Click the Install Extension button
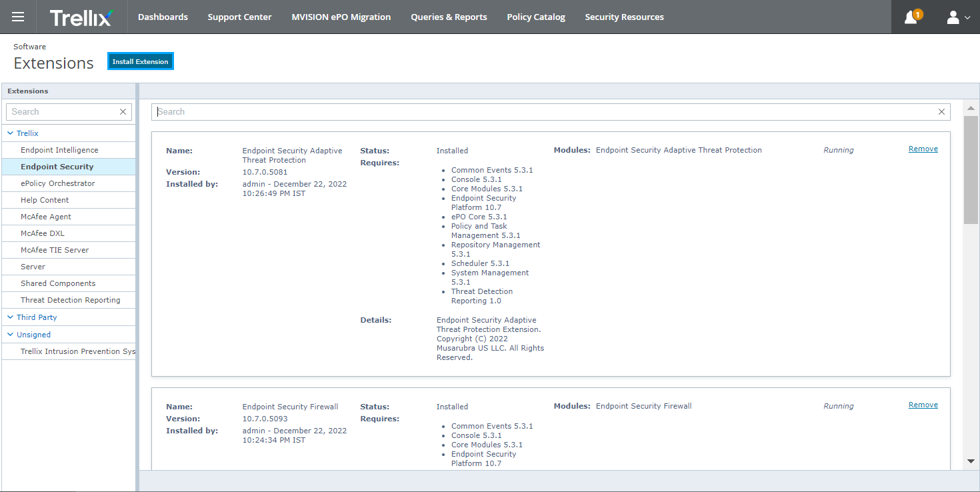Screen dimensions: 980x492 click(141, 61)
